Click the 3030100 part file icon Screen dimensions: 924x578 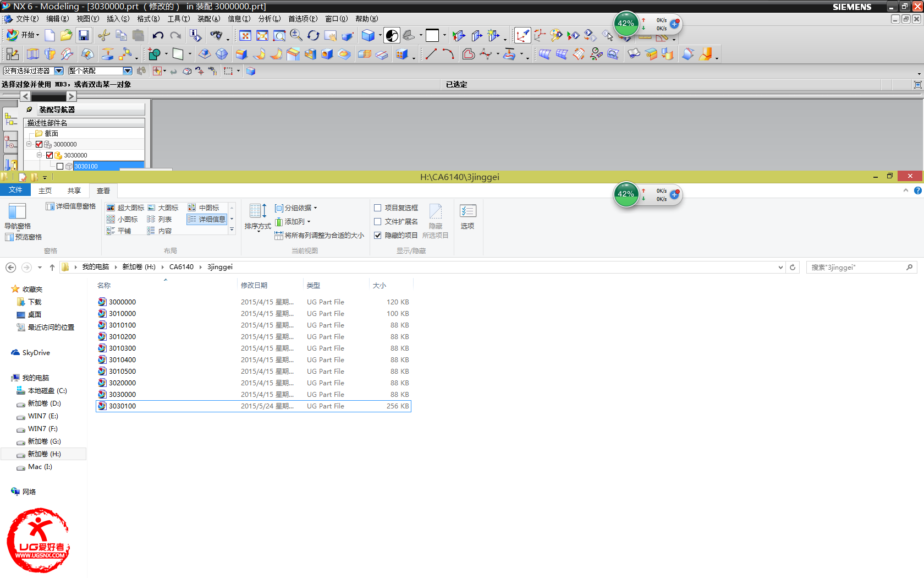(102, 406)
